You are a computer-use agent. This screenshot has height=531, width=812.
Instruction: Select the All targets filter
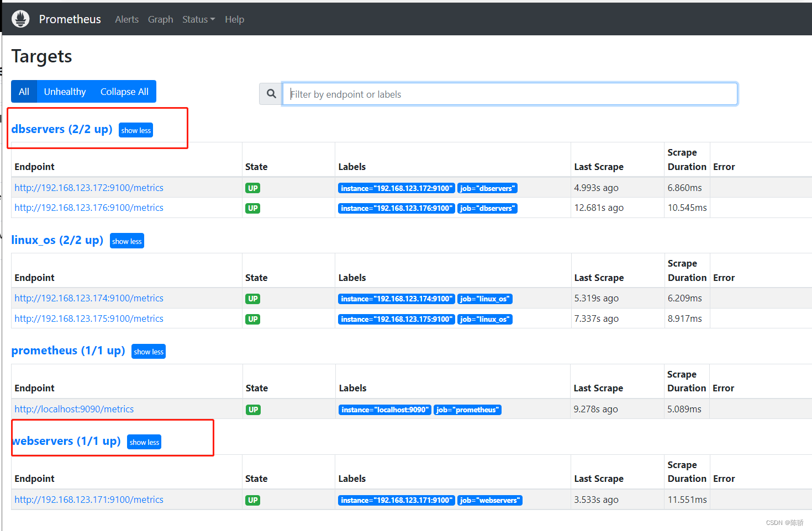[24, 92]
